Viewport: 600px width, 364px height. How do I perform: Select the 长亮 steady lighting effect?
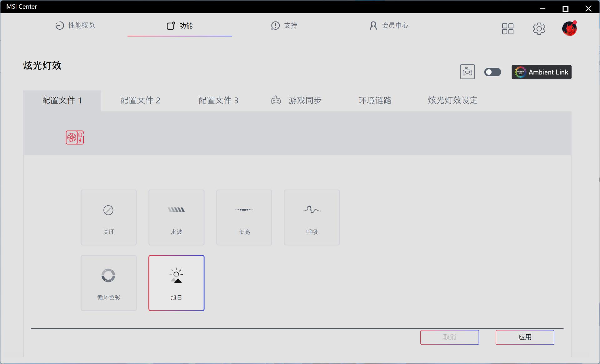[244, 217]
